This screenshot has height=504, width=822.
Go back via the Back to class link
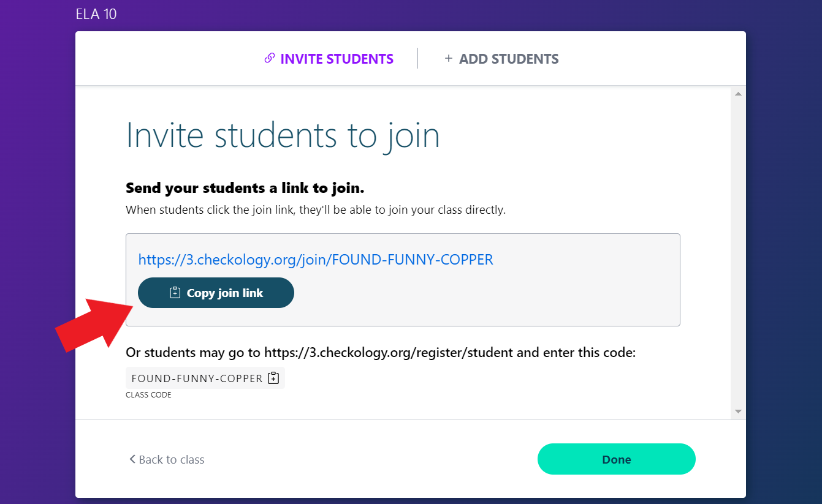tap(171, 459)
